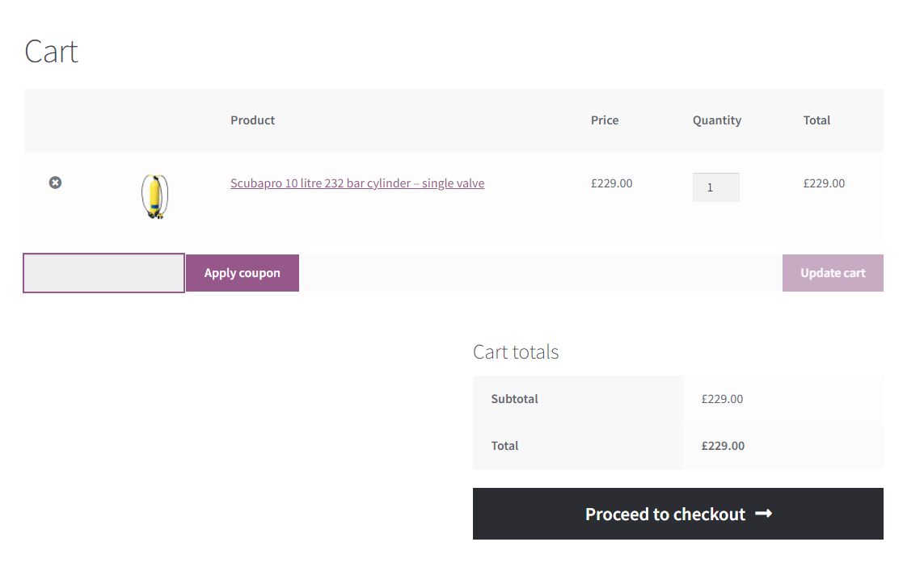The image size is (924, 563).
Task: Select the Product column header
Action: click(252, 120)
